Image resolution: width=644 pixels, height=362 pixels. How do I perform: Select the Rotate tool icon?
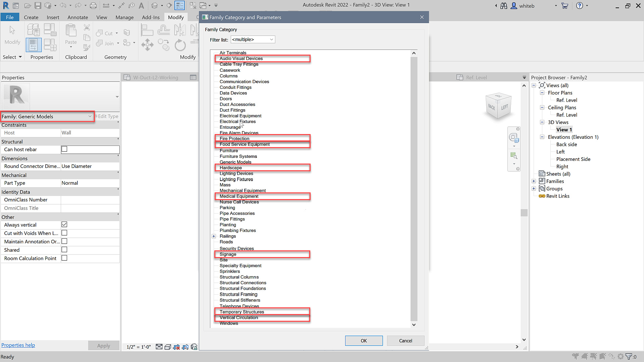point(180,45)
